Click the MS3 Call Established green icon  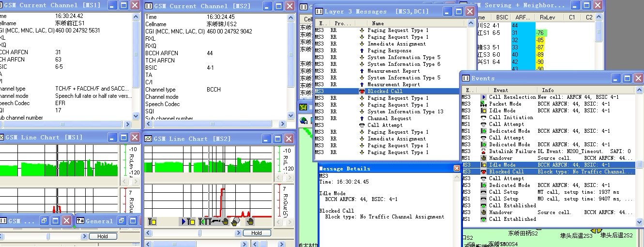(x=483, y=205)
